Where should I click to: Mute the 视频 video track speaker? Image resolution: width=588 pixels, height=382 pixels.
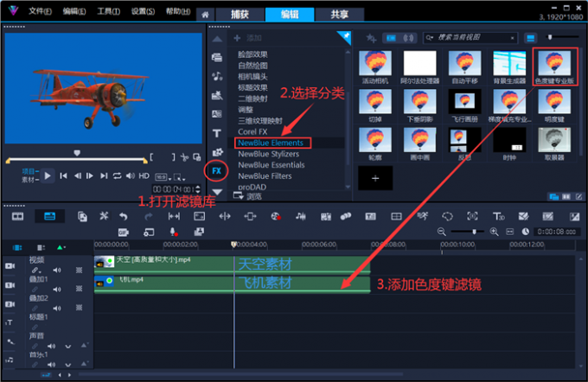pos(58,270)
